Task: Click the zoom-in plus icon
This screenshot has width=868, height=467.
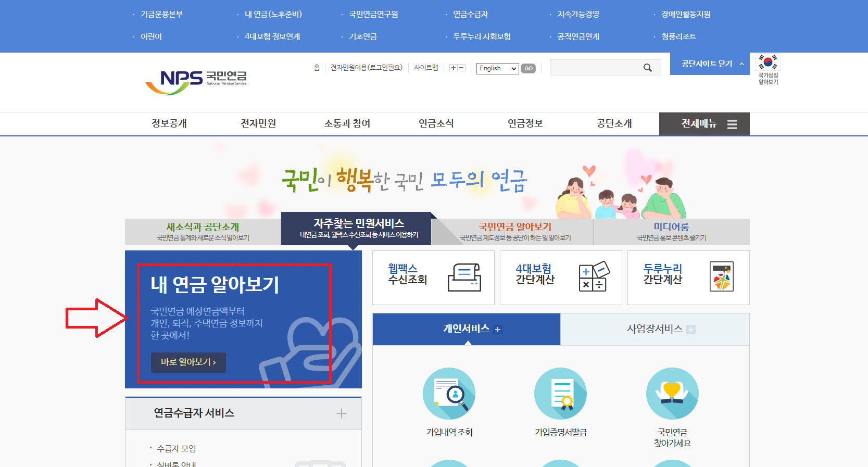Action: [454, 68]
